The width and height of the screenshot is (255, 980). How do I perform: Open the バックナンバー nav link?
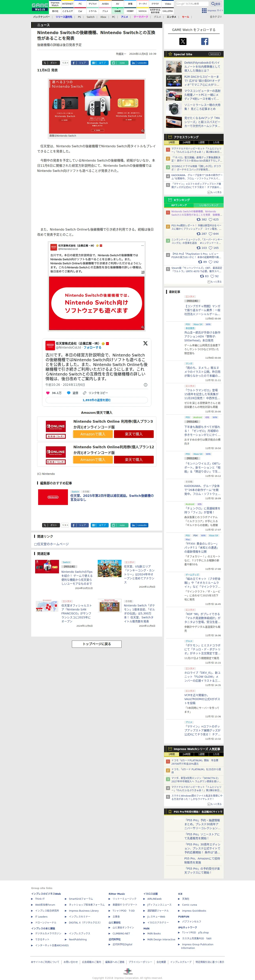click(x=41, y=17)
